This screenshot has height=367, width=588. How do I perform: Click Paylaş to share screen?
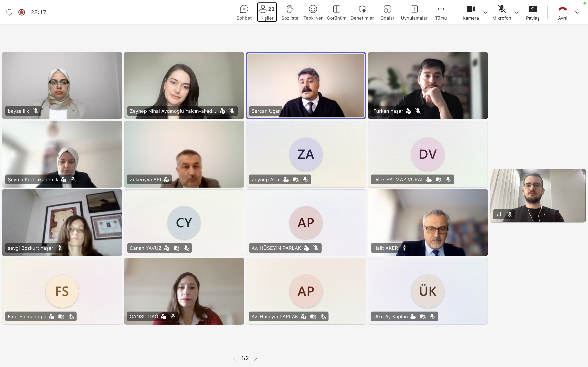coord(533,12)
